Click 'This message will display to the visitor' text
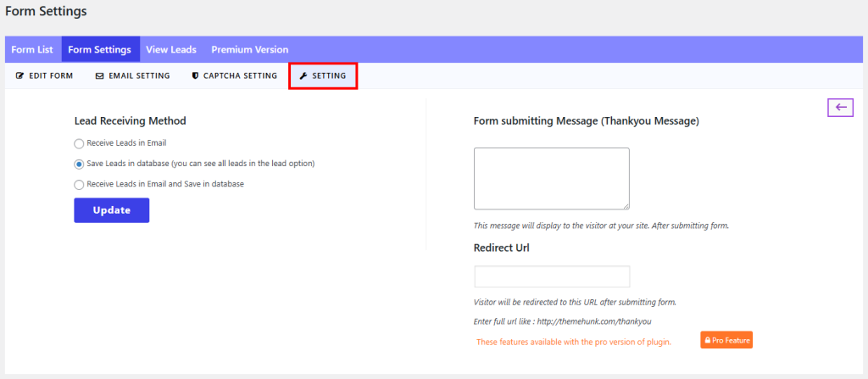868x379 pixels. coord(601,226)
